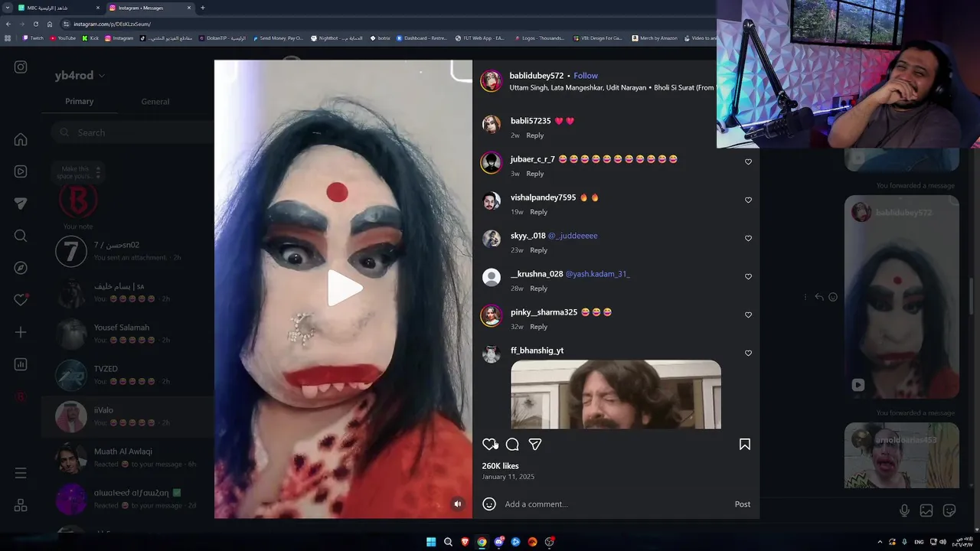Open browser tab search dropdown arrow
The height and width of the screenshot is (551, 980).
point(7,8)
